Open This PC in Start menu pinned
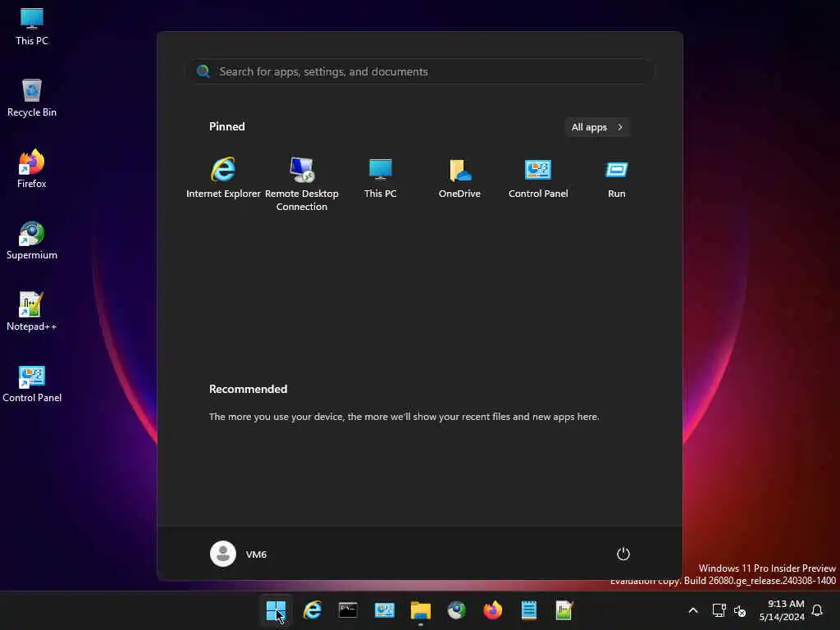This screenshot has width=840, height=630. pyautogui.click(x=381, y=178)
